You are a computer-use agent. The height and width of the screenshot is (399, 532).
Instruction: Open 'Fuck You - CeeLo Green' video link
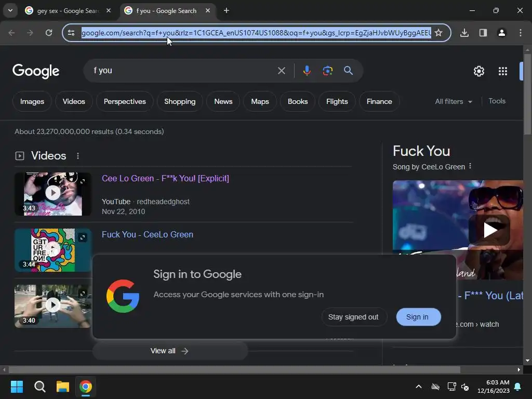tap(147, 234)
